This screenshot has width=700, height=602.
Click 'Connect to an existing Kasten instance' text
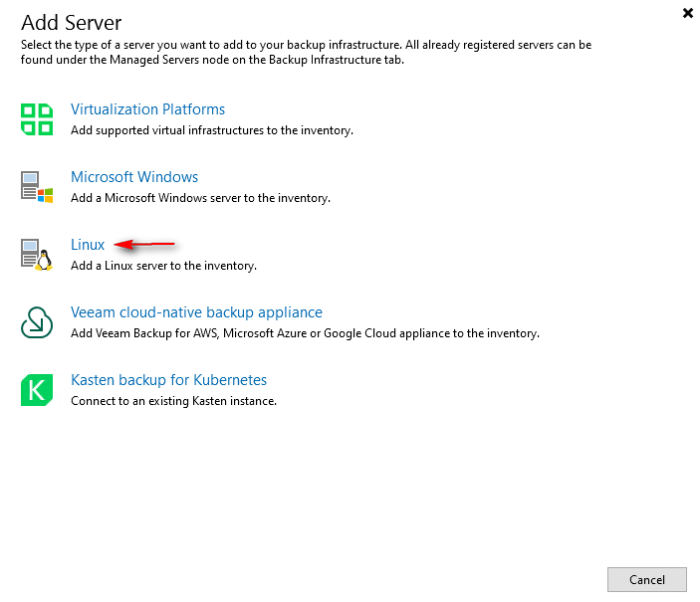pos(173,401)
